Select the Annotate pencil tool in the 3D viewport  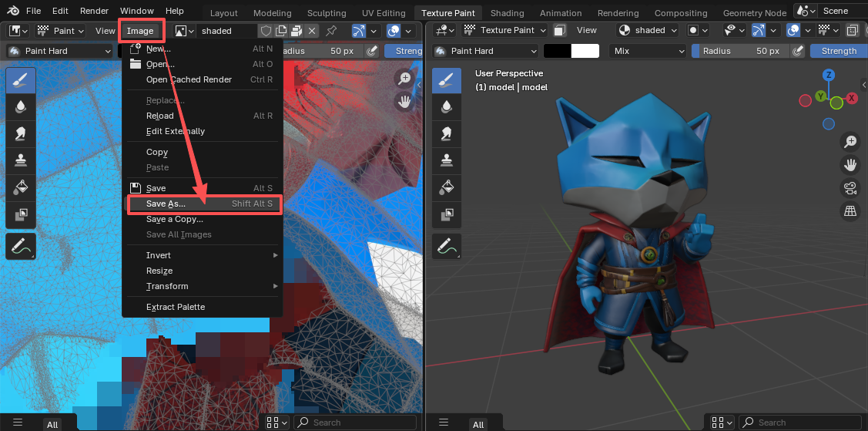(447, 246)
